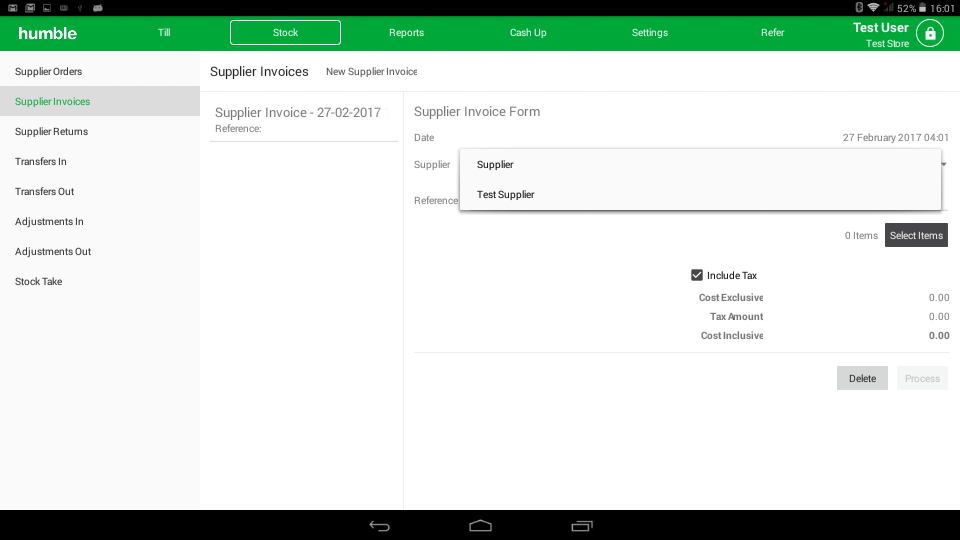Tap the Android home navigation icon
The height and width of the screenshot is (540, 960).
(x=481, y=526)
